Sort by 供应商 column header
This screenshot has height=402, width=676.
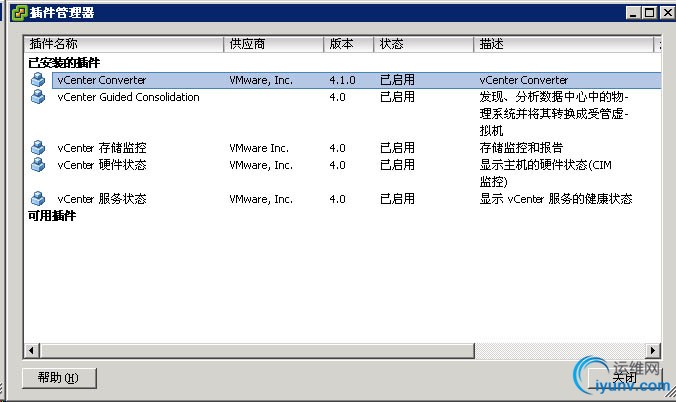click(x=273, y=44)
